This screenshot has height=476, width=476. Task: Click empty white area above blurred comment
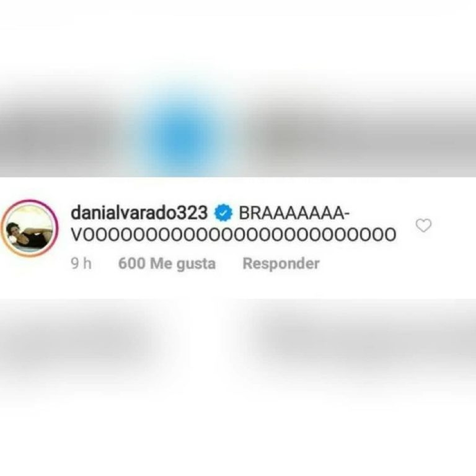238,37
